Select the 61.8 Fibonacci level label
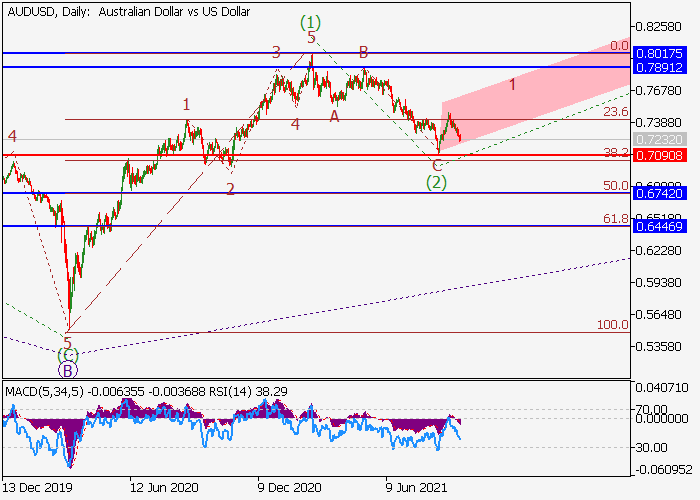The height and width of the screenshot is (500, 700). pyautogui.click(x=616, y=219)
